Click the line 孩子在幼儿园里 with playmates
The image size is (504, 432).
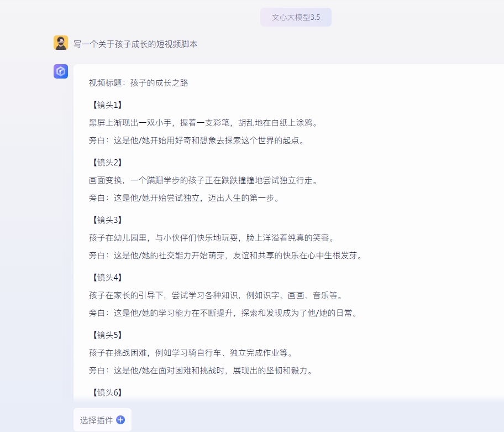[x=212, y=238]
